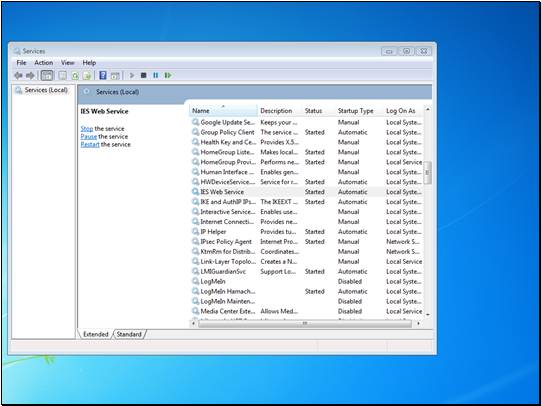Switch to the Standard tab

pos(129,334)
